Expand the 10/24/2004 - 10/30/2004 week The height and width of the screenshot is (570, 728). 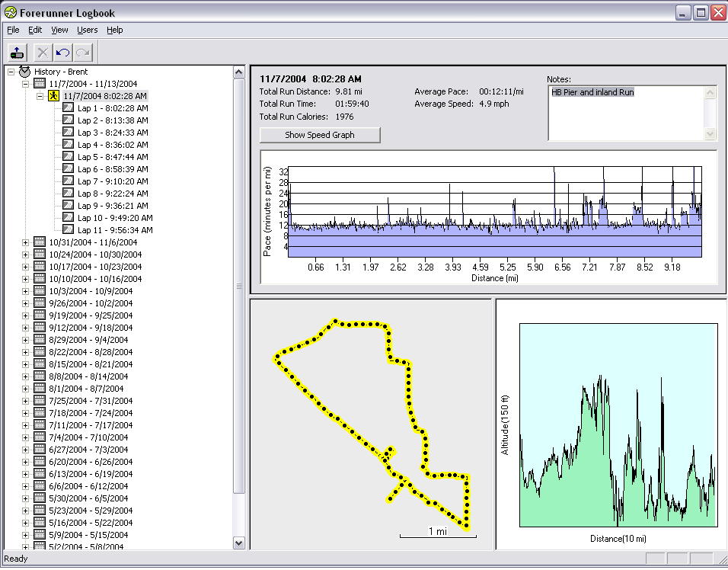coord(26,255)
